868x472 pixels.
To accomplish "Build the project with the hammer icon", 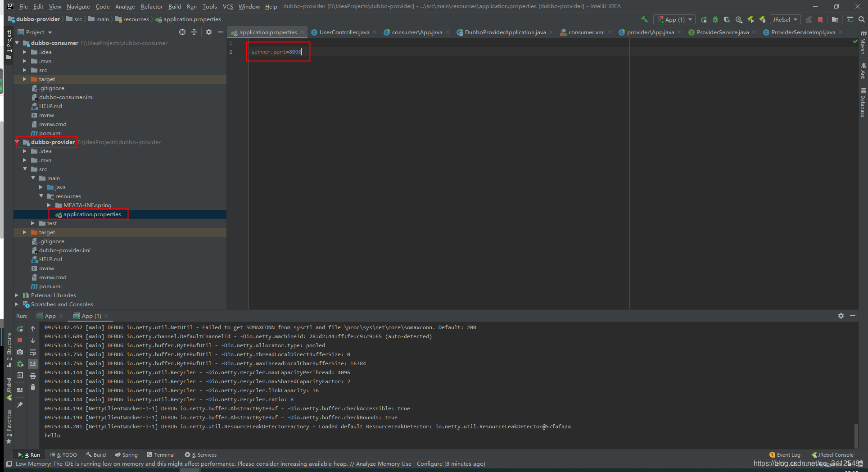I will point(644,19).
